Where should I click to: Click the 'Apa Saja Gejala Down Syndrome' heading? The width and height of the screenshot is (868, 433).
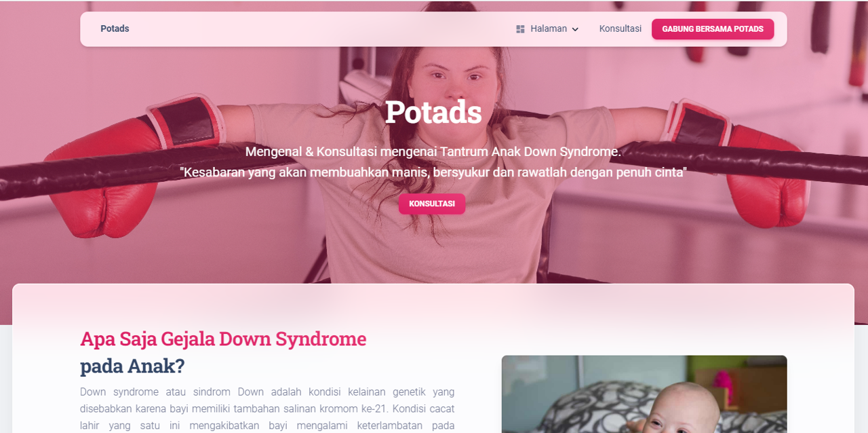(x=223, y=338)
